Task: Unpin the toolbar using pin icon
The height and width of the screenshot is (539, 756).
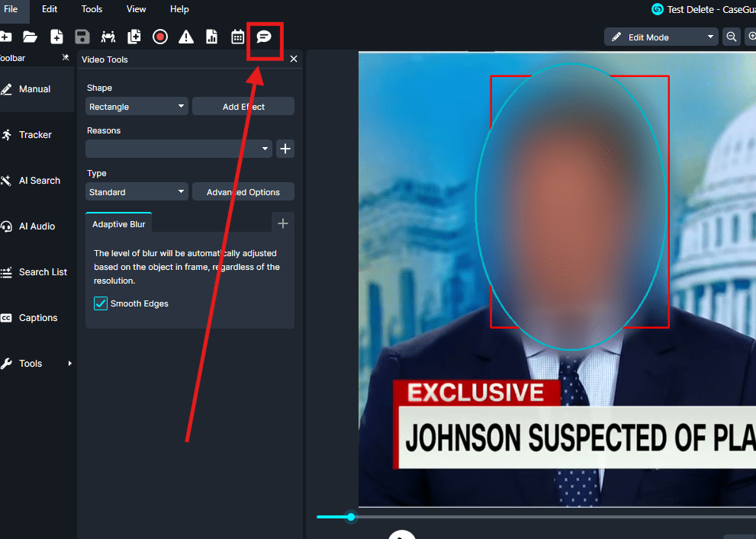Action: pyautogui.click(x=66, y=59)
